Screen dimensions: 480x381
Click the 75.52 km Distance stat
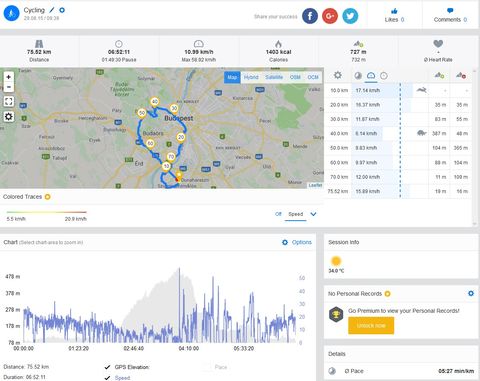(x=39, y=52)
